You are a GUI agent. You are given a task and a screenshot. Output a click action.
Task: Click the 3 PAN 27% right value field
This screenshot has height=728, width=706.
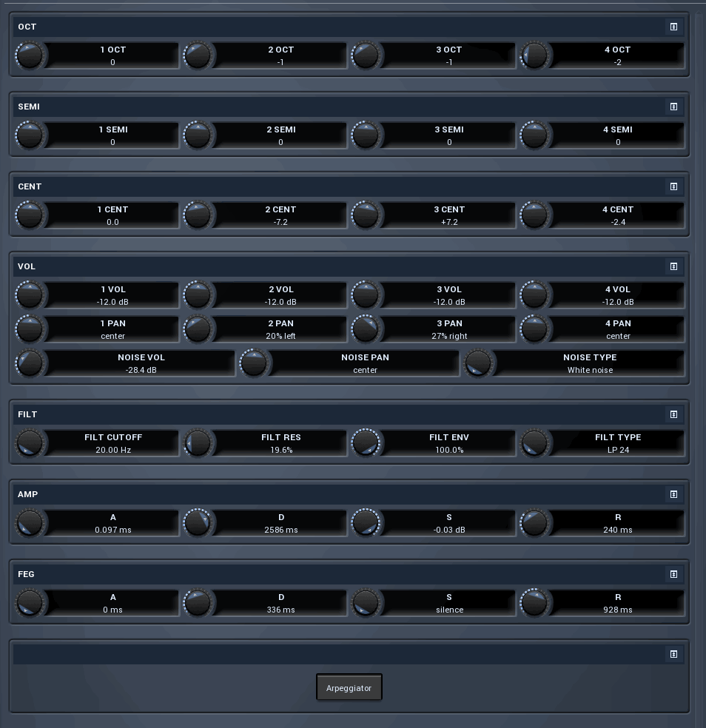click(x=449, y=329)
